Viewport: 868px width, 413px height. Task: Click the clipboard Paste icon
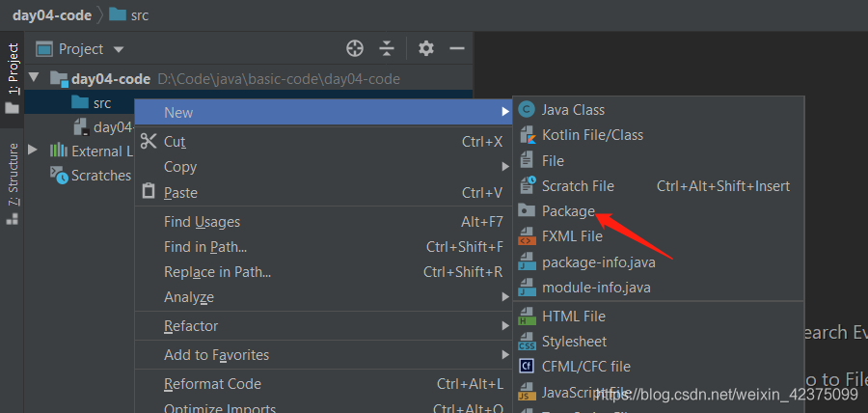click(149, 192)
